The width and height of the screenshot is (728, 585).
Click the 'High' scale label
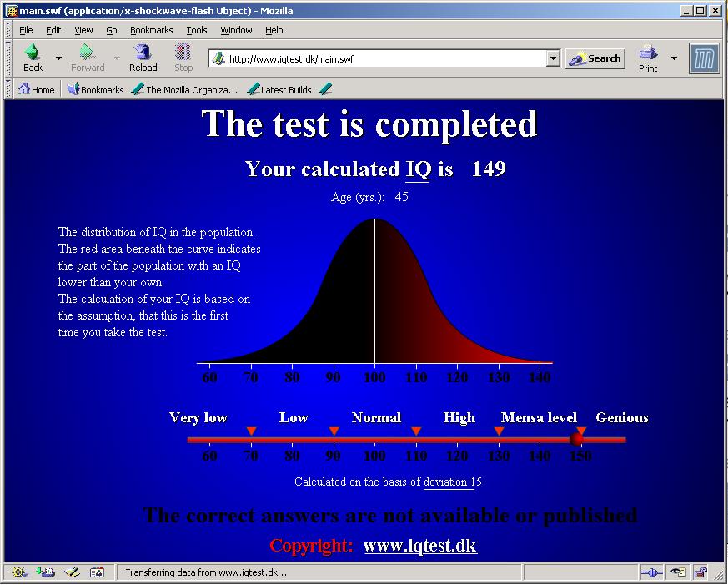[x=459, y=418]
